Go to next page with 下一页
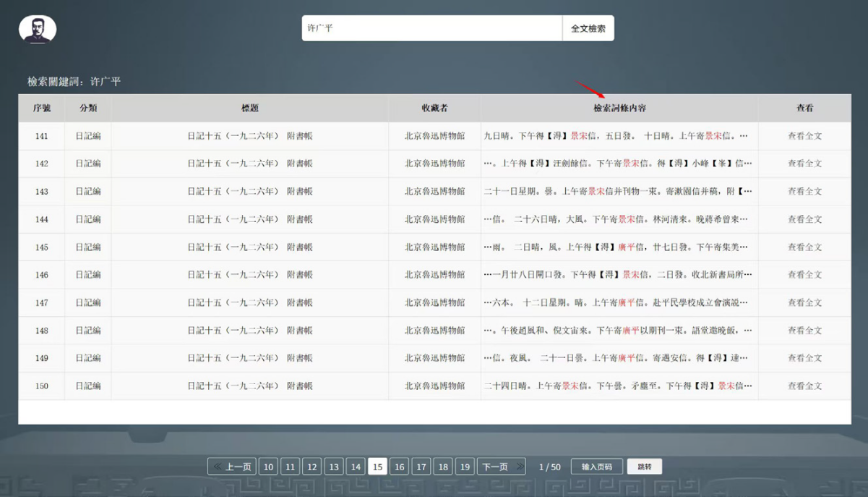The height and width of the screenshot is (497, 868). (x=500, y=467)
